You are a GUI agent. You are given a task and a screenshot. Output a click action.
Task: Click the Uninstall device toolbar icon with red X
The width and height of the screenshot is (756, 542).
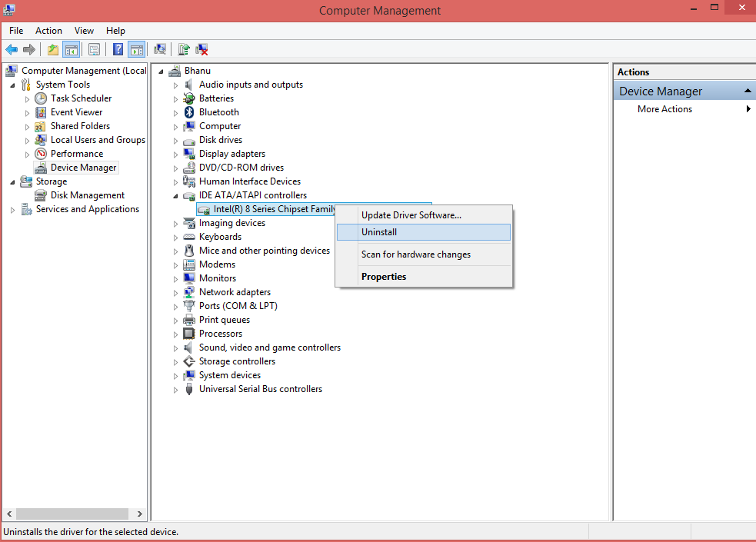[201, 49]
